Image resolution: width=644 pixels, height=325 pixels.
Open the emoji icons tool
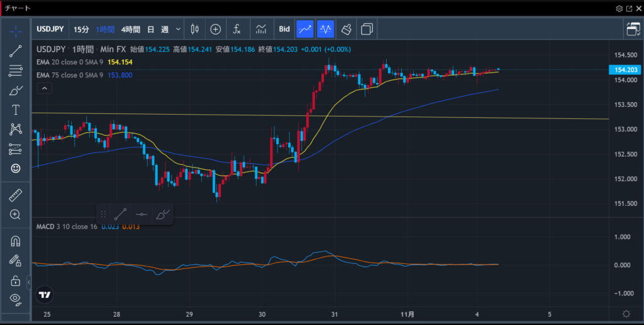pyautogui.click(x=16, y=168)
